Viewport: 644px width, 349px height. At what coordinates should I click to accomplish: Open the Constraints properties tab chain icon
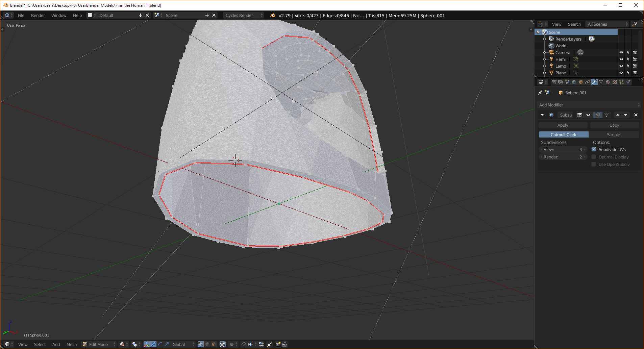tap(588, 82)
